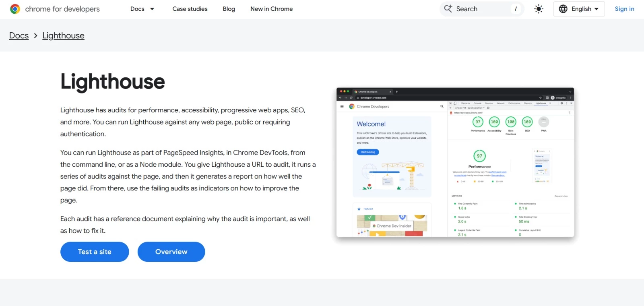This screenshot has height=306, width=644.
Task: Click the globe language icon
Action: click(x=563, y=9)
